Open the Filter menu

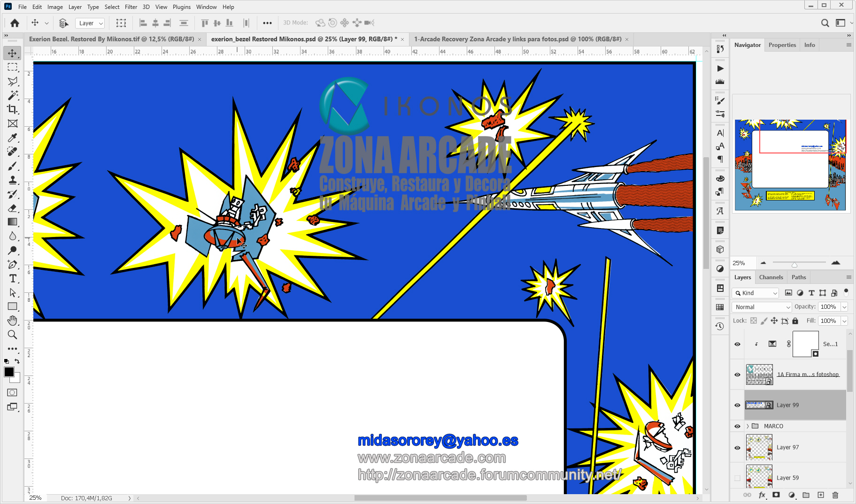click(x=131, y=7)
